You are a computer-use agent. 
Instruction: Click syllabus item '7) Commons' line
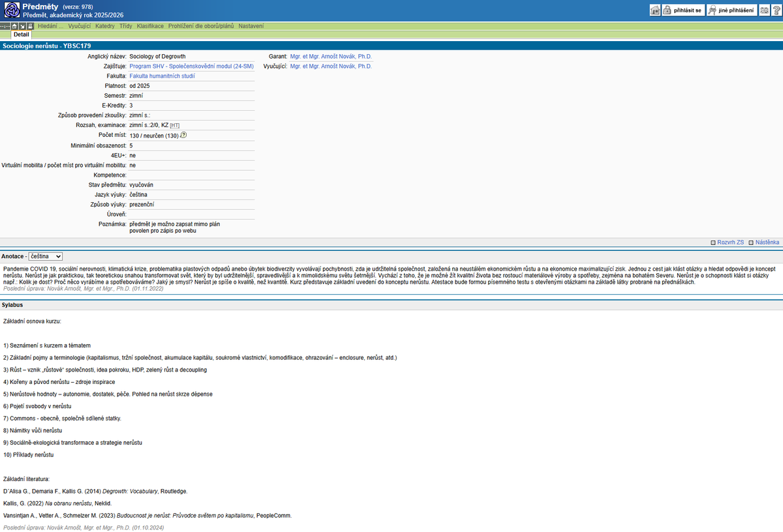pos(62,419)
